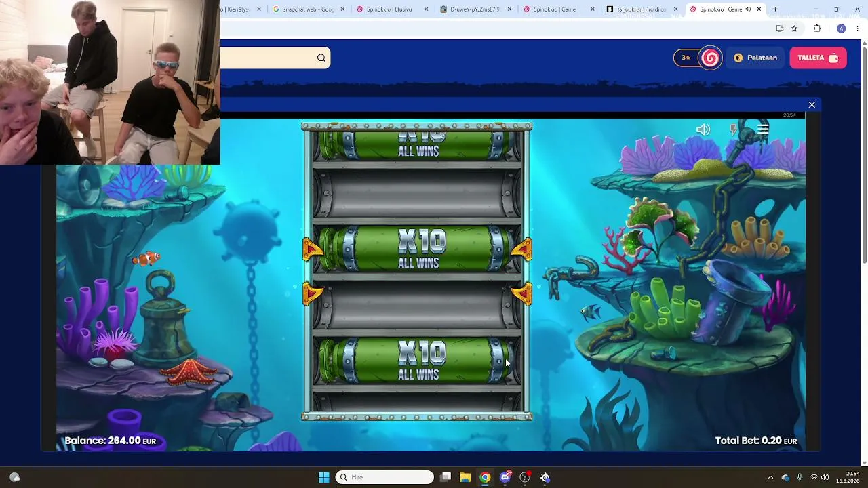Open the Chrome profile avatar
868x488 pixels.
[841, 28]
